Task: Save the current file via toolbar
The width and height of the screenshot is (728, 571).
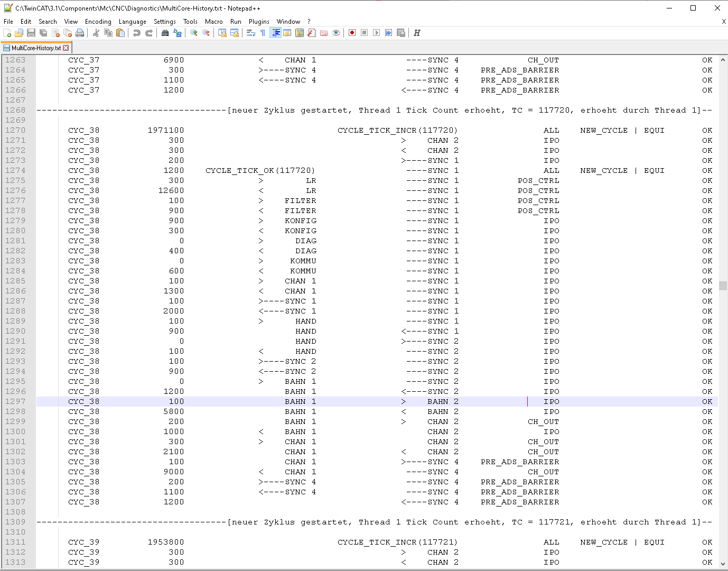Action: (x=31, y=33)
